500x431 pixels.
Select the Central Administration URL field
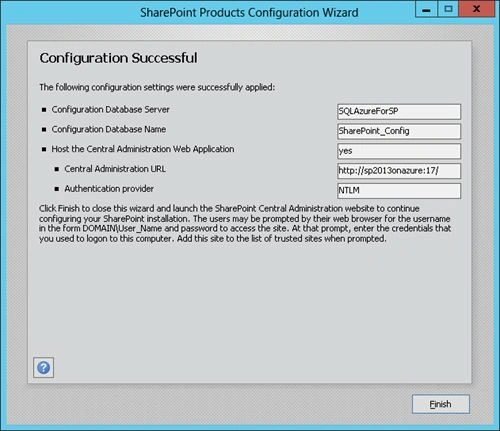pos(399,171)
